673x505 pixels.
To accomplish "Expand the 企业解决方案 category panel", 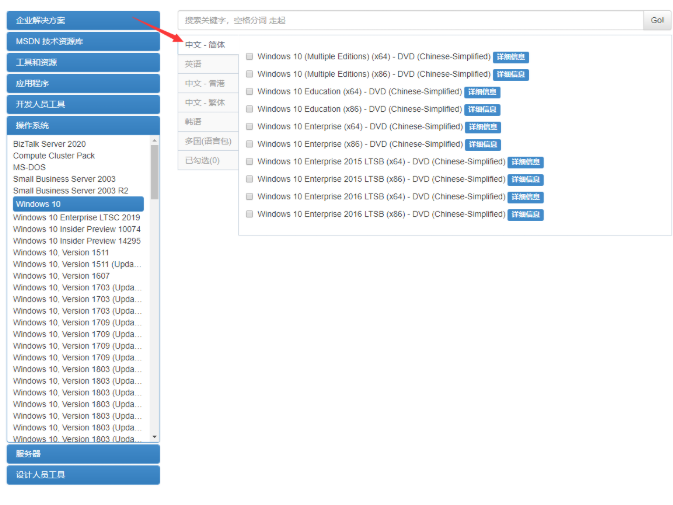I will pos(83,20).
